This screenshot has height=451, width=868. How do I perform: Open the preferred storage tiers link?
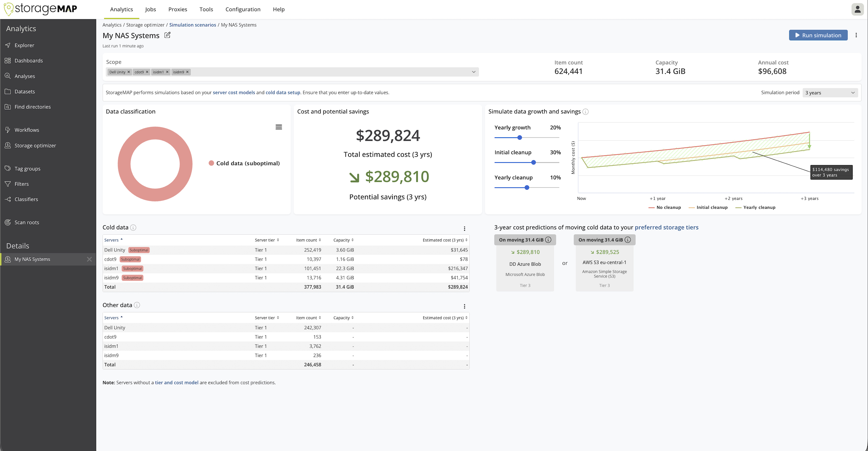667,227
